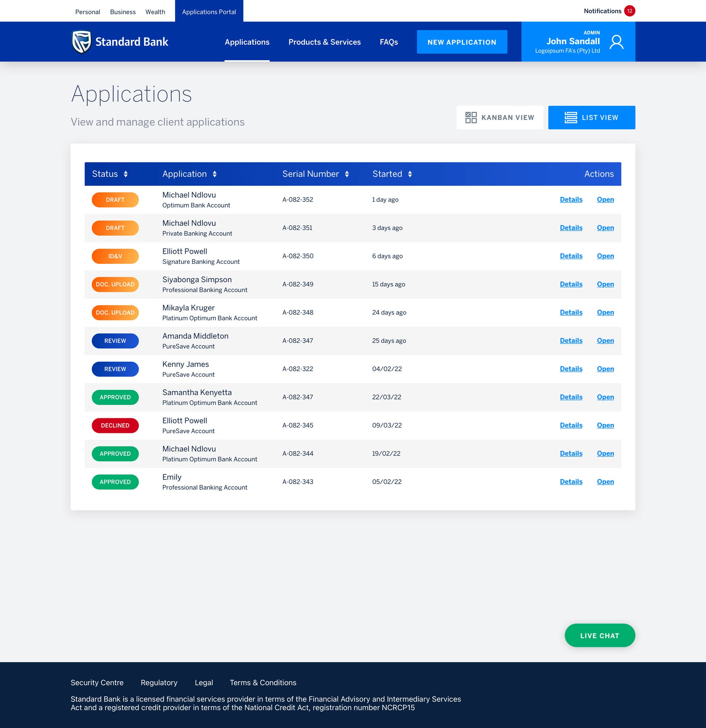Screen dimensions: 706x728
Task: Start a New Application
Action: click(462, 42)
